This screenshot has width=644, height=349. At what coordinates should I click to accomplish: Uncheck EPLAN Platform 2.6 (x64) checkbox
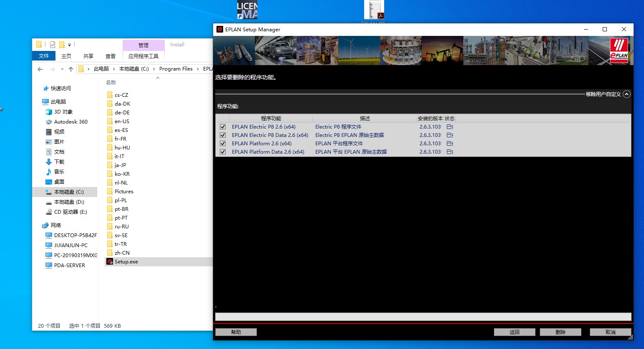click(223, 144)
